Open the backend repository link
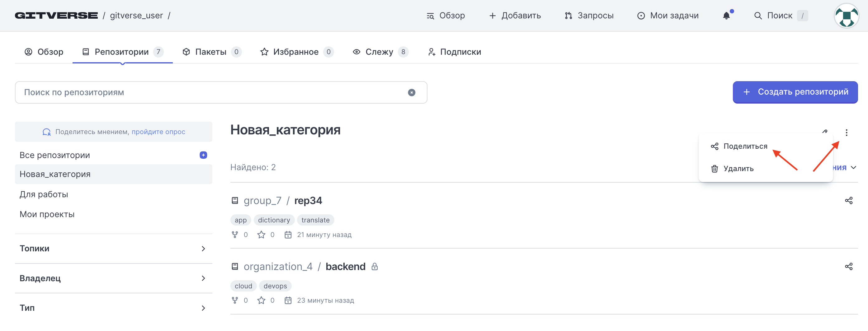Screen dimensions: 868x331 click(345, 267)
